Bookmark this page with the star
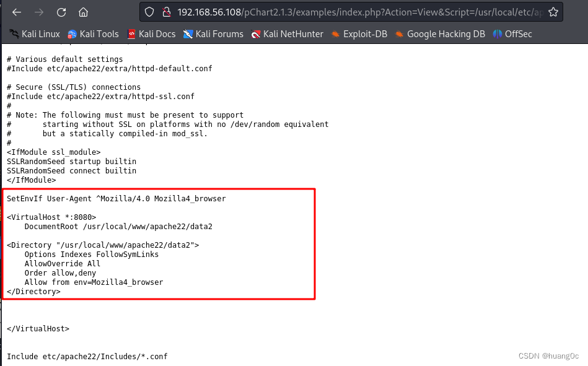This screenshot has width=588, height=366. click(553, 12)
